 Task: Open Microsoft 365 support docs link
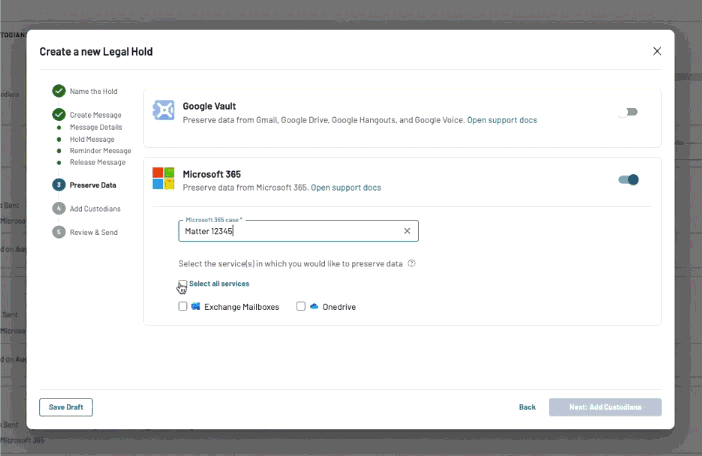coord(346,188)
